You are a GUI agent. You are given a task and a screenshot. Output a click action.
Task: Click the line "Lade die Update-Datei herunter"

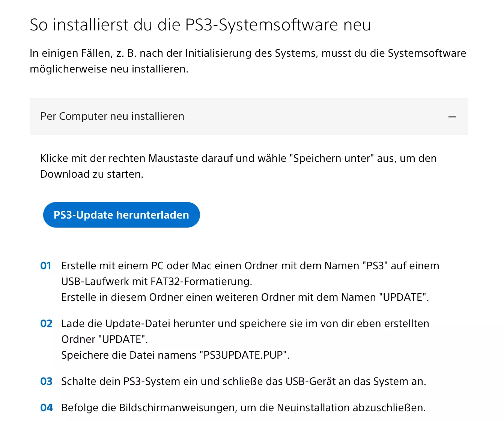pos(245,324)
